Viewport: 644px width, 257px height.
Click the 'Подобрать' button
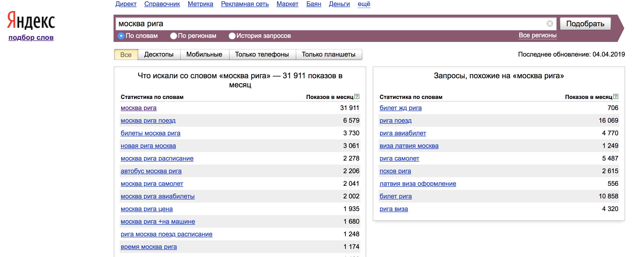click(585, 23)
